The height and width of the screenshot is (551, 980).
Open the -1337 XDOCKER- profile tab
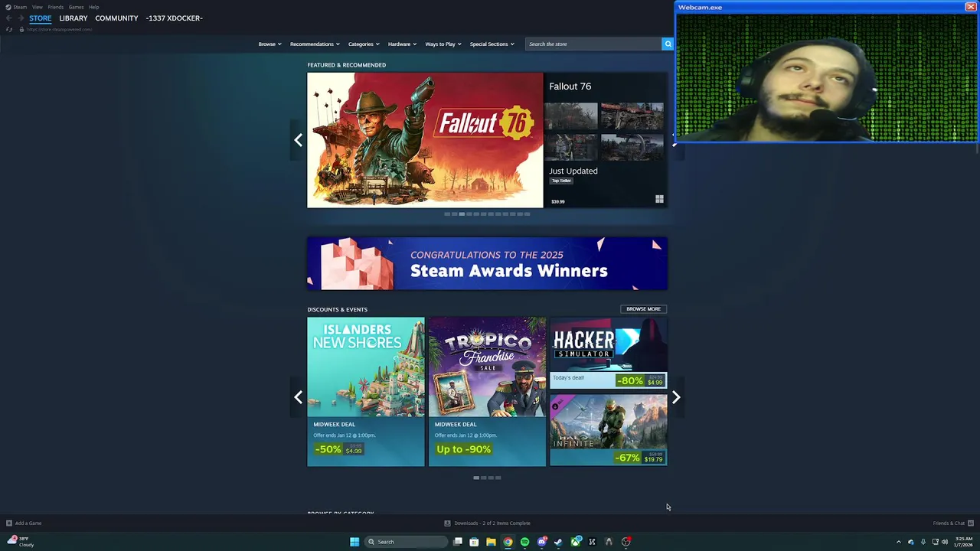(174, 18)
